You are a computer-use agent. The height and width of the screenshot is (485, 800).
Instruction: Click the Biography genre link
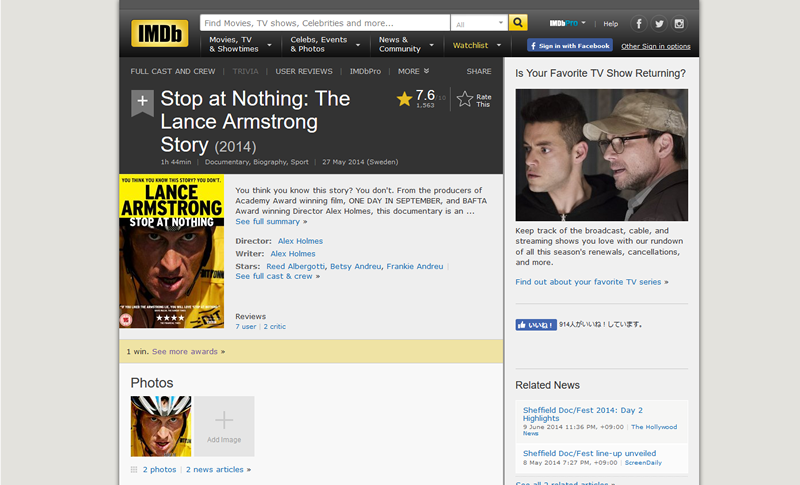(x=270, y=162)
